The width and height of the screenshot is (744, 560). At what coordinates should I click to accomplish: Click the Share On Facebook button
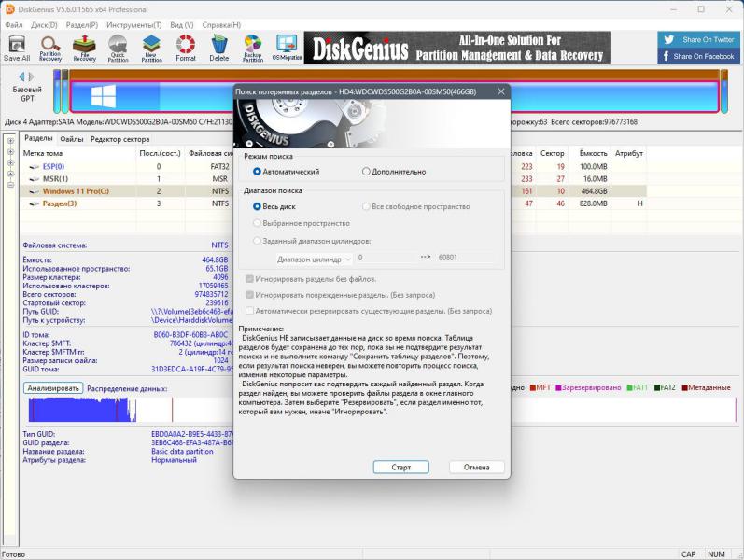[700, 56]
